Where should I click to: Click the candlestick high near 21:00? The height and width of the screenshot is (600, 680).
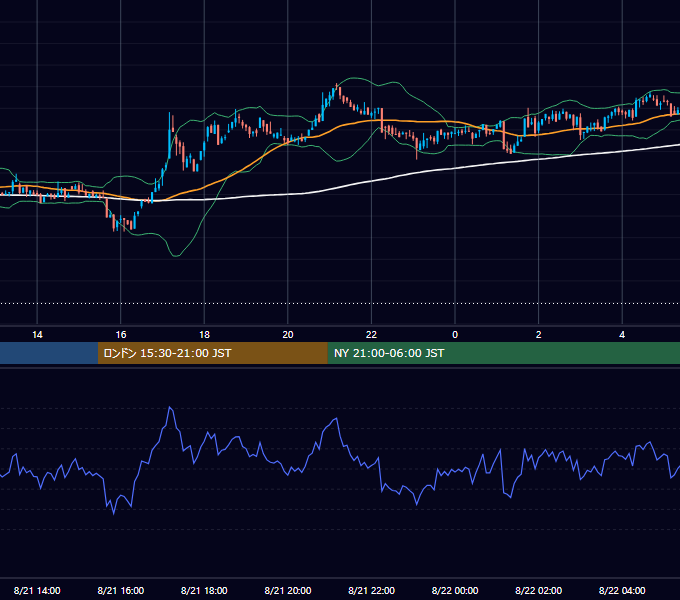337,85
